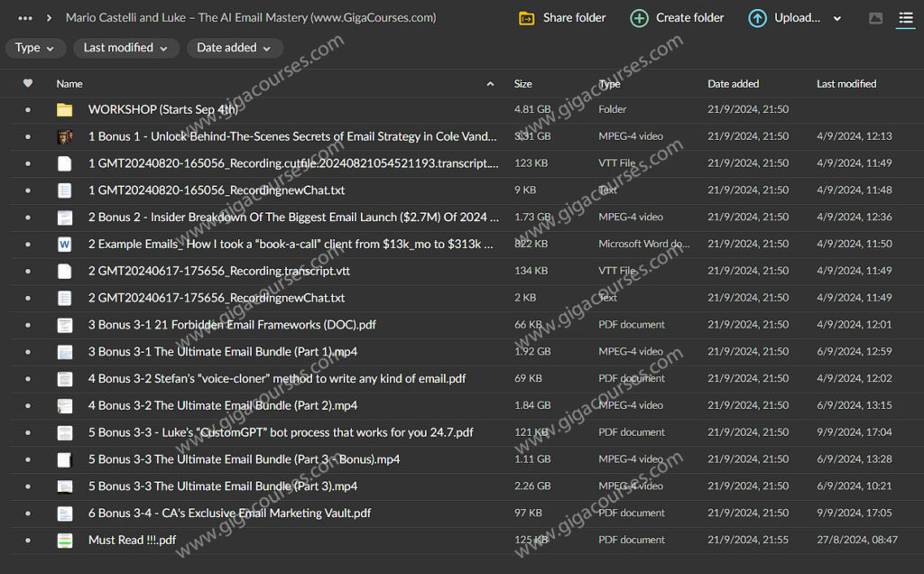Click the Share folder icon

[x=527, y=18]
